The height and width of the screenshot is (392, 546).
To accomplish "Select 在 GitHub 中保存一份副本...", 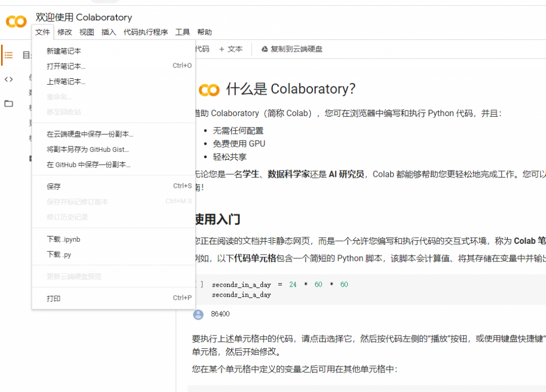I will click(x=114, y=165).
